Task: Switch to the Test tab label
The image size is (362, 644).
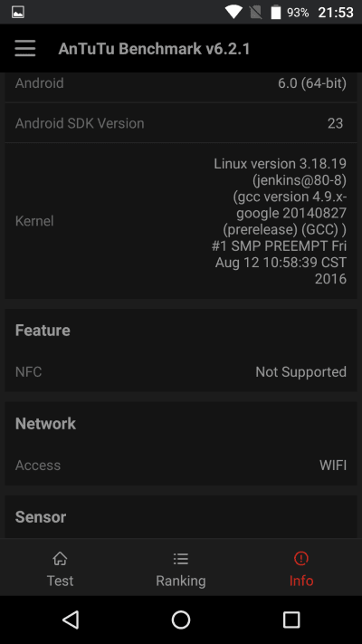Action: [x=60, y=581]
